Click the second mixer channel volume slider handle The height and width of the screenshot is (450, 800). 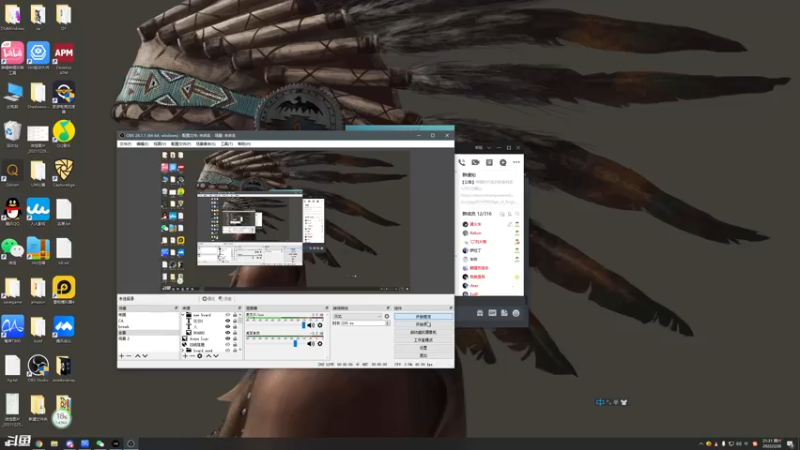point(295,343)
